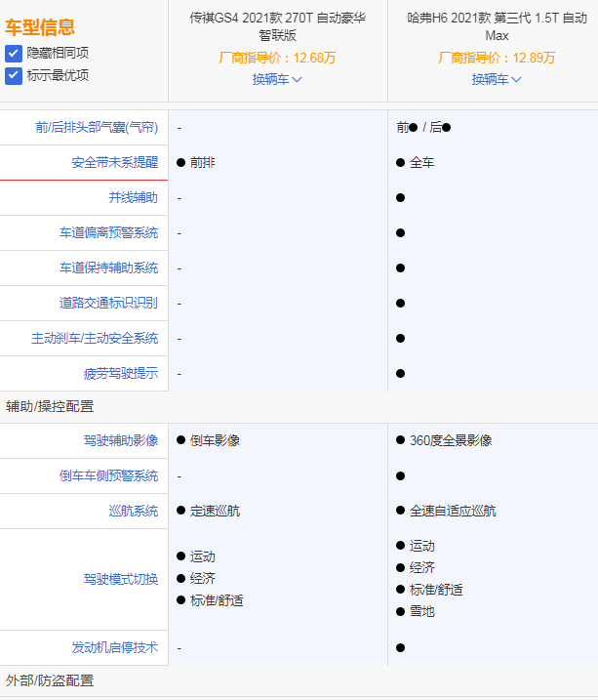
Task: Click the 辅助/操控配置 section header
Action: [50, 407]
